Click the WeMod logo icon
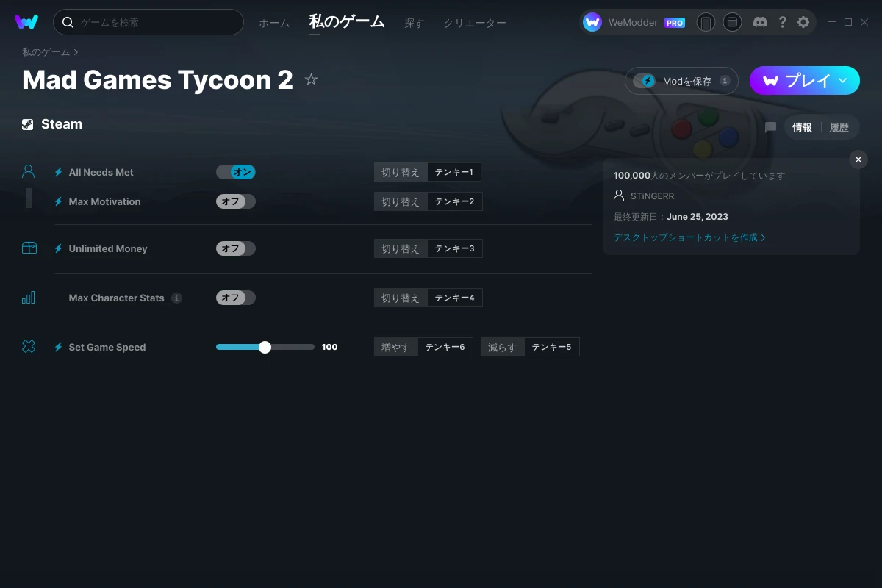882x588 pixels. point(26,22)
